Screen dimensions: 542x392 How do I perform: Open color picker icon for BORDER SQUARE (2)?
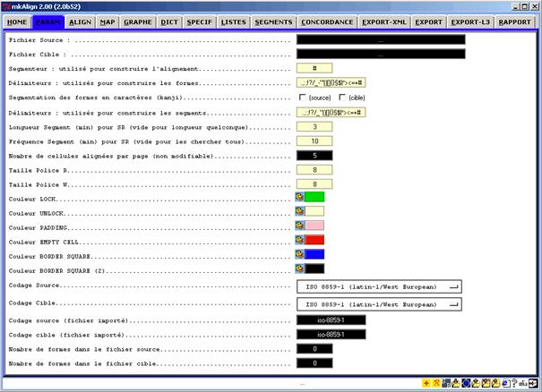(x=300, y=268)
